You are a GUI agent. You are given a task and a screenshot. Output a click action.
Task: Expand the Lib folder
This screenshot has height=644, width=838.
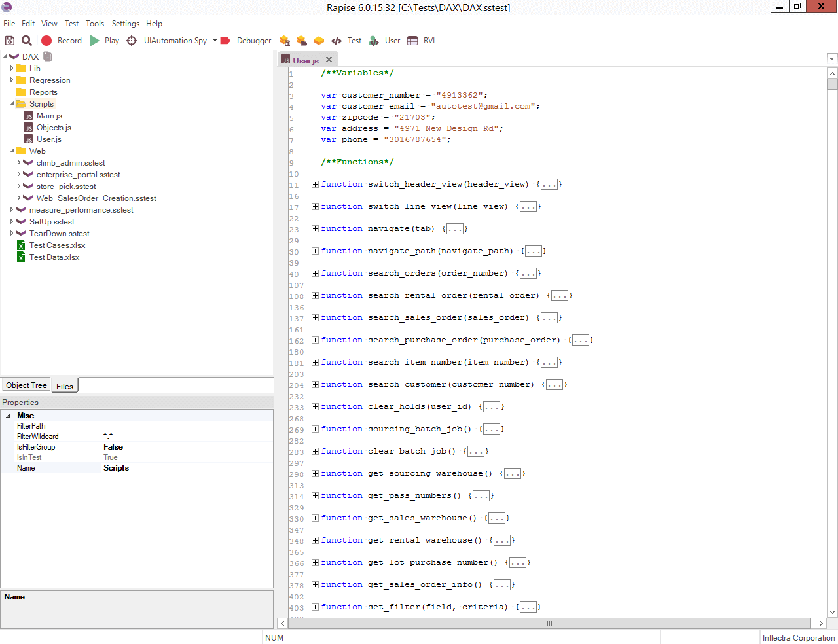pos(12,68)
